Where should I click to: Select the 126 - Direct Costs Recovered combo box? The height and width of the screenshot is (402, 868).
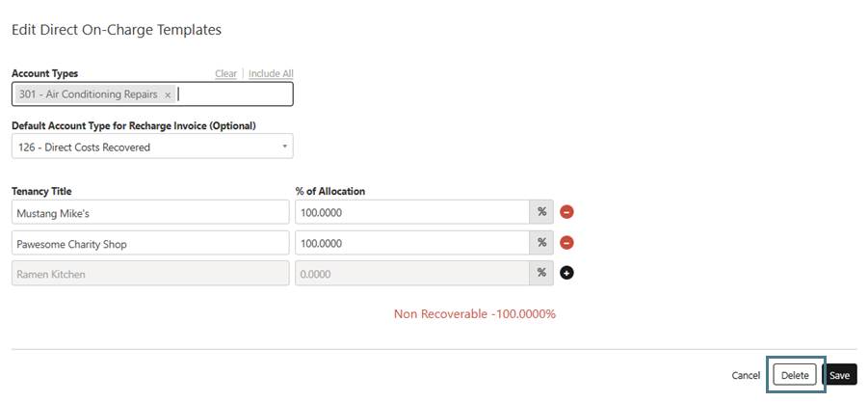click(145, 147)
